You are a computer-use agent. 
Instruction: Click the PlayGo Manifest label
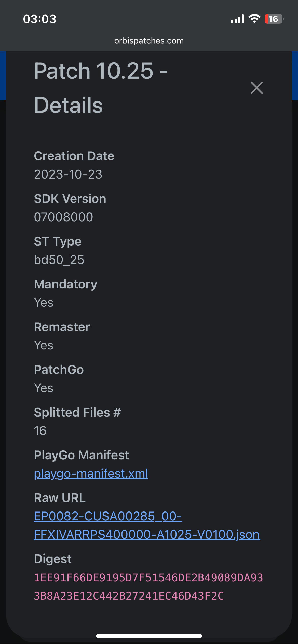(81, 455)
